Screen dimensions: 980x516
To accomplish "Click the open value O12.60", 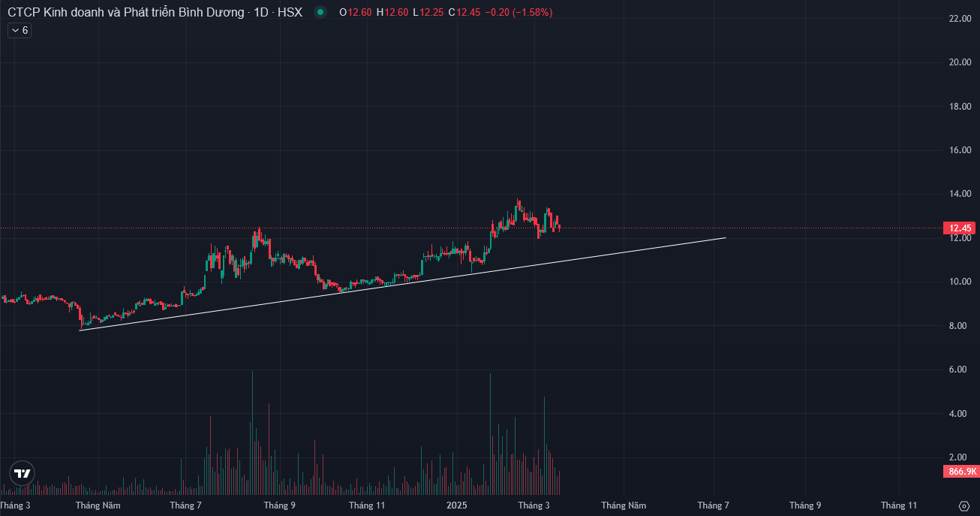I will [356, 12].
